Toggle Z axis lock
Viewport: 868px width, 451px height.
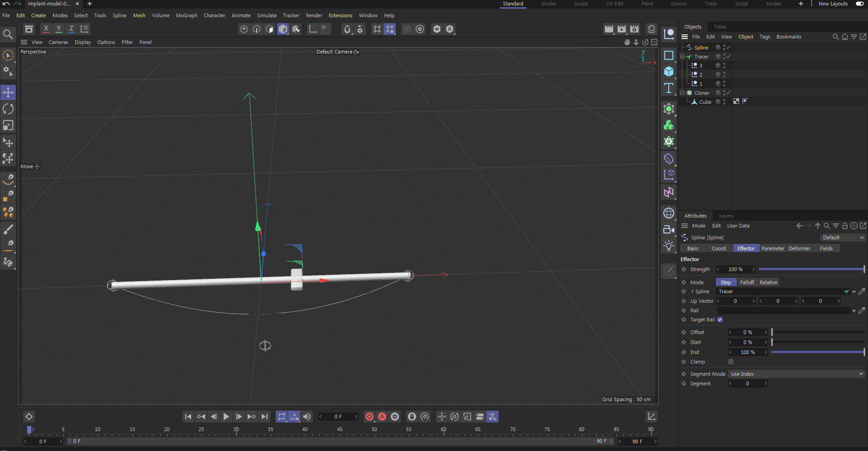[71, 29]
